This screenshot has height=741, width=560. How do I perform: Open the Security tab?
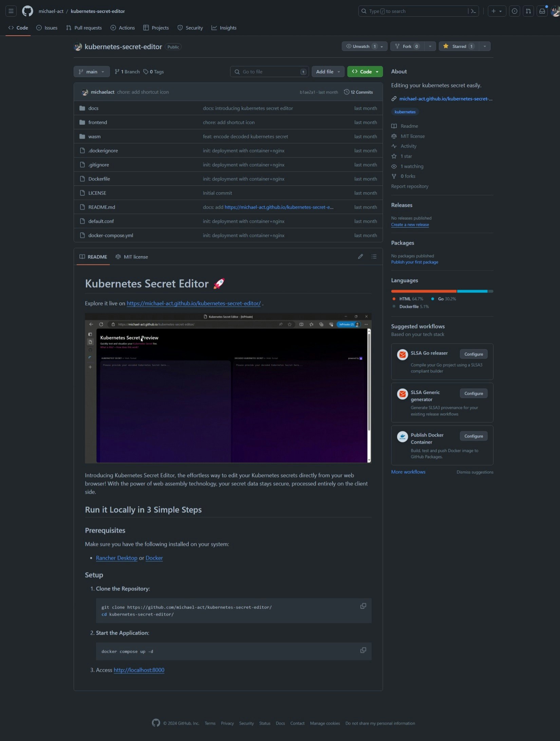[x=190, y=28]
